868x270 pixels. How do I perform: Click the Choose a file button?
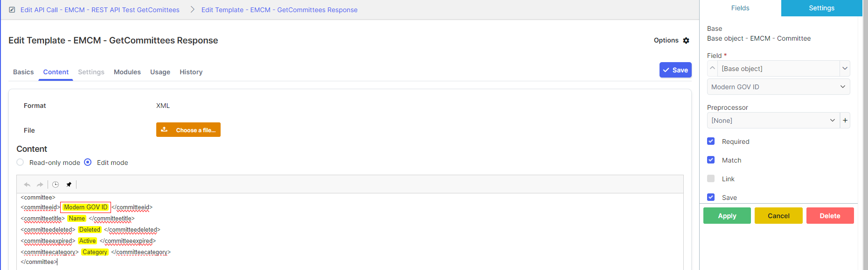tap(188, 130)
